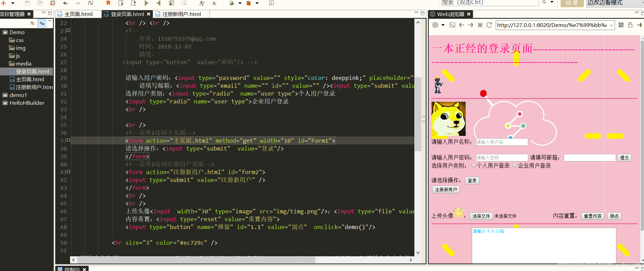Open project manager view menu triangle
This screenshot has width=644, height=271.
tap(50, 21)
